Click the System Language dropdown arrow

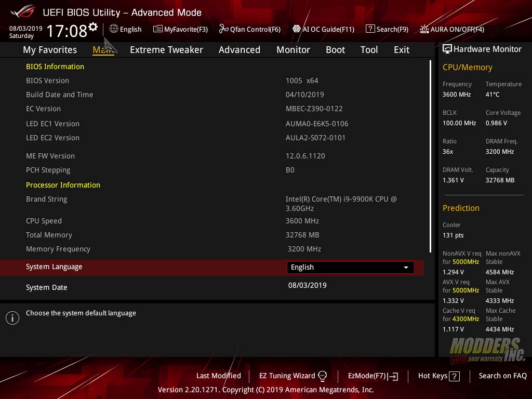coord(406,268)
